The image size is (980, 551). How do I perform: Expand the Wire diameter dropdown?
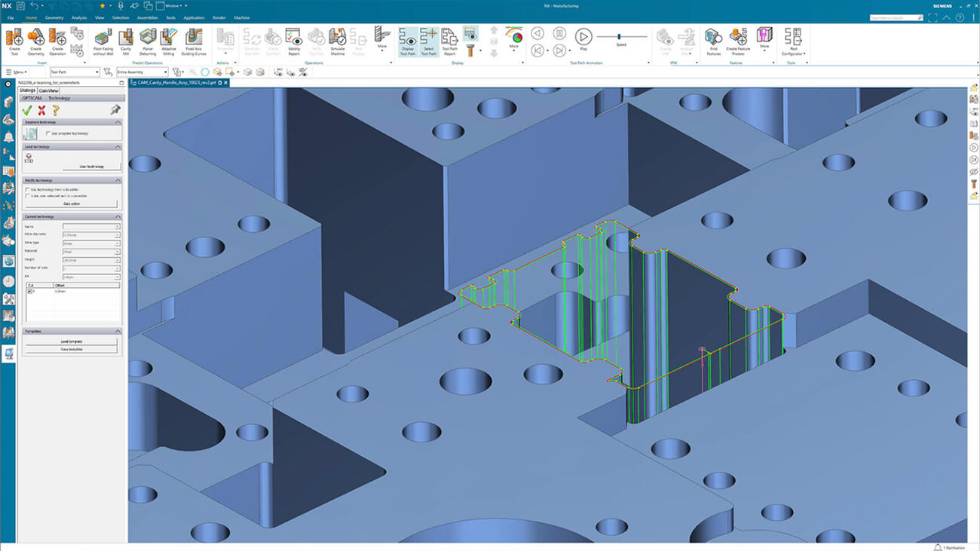coord(117,234)
